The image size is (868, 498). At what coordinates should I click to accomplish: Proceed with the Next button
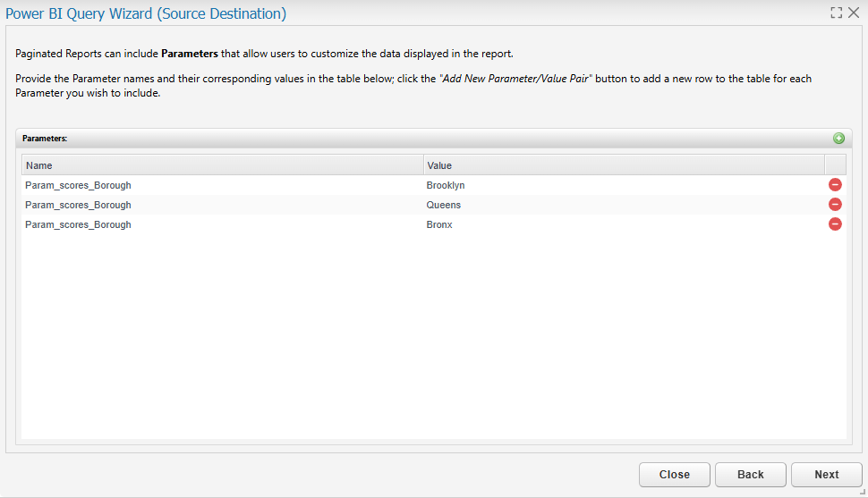pyautogui.click(x=827, y=474)
